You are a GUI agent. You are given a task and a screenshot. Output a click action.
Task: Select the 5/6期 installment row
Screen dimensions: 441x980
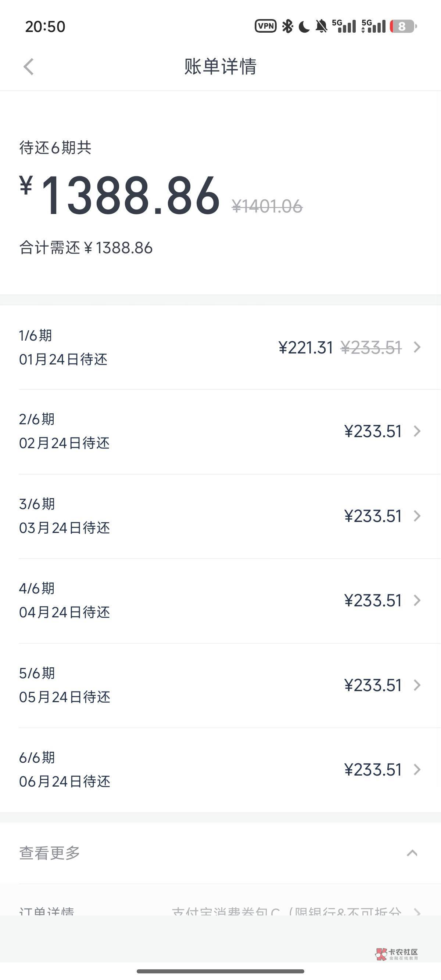(220, 685)
